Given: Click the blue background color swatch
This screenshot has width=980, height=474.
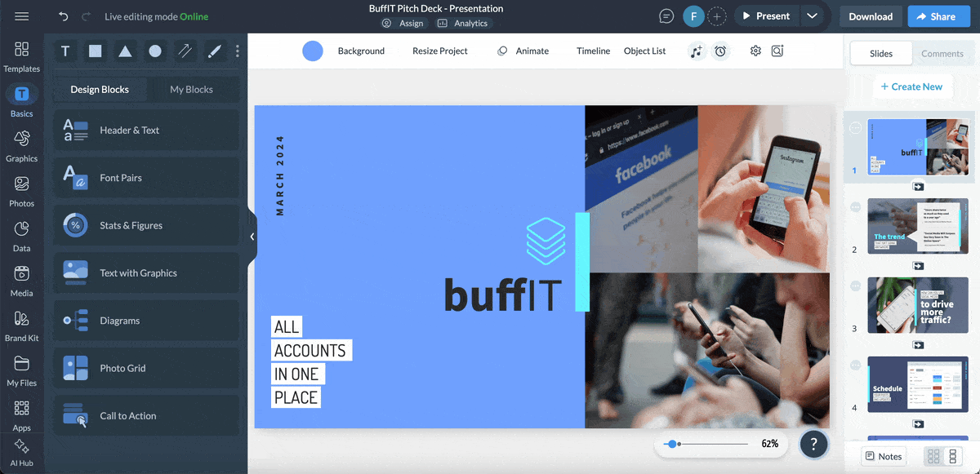Looking at the screenshot, I should coord(313,51).
